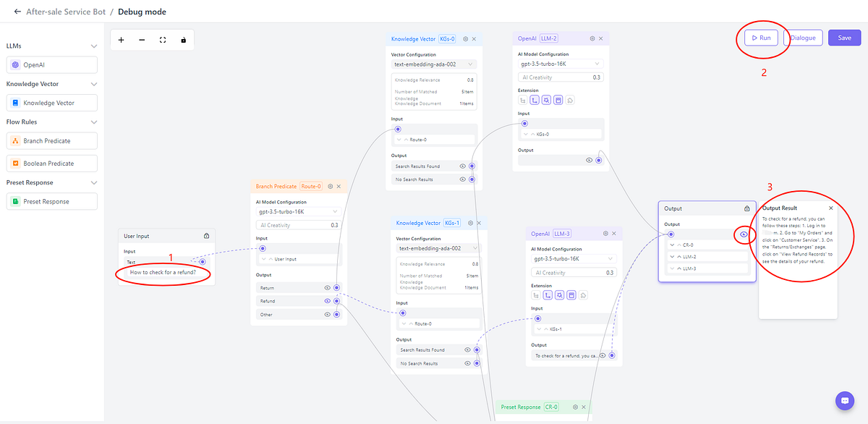Toggle the canvas lock icon
The width and height of the screenshot is (868, 424).
(x=184, y=40)
